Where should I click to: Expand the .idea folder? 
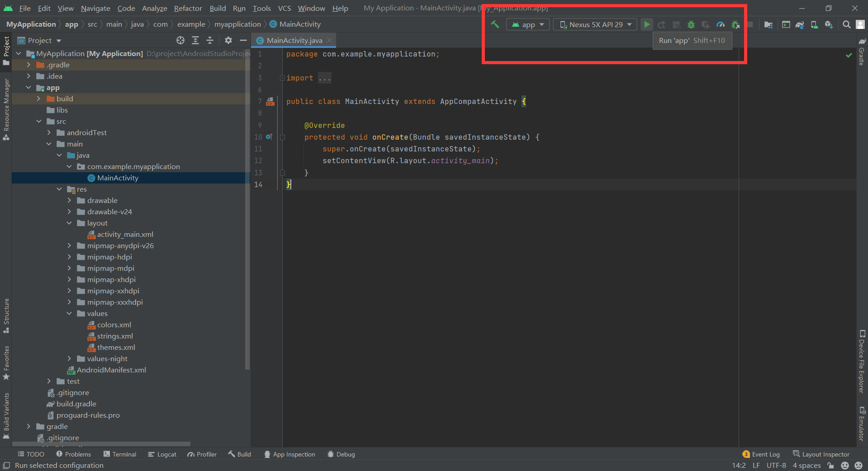tap(28, 76)
